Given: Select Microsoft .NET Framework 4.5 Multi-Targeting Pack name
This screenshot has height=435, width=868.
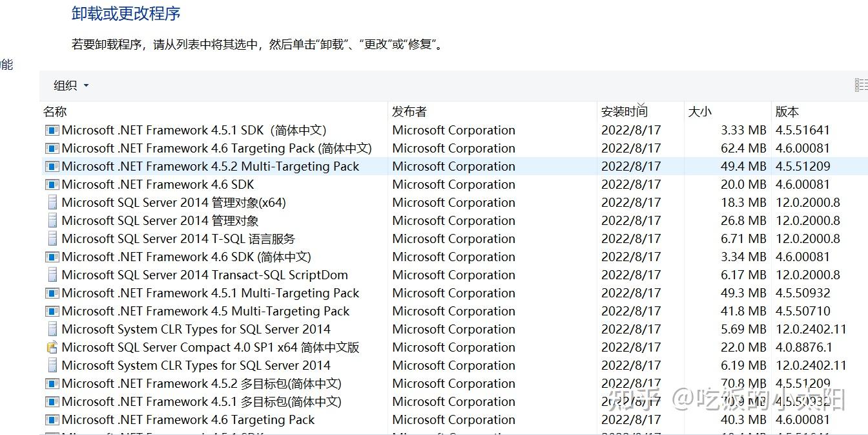Looking at the screenshot, I should pos(205,311).
